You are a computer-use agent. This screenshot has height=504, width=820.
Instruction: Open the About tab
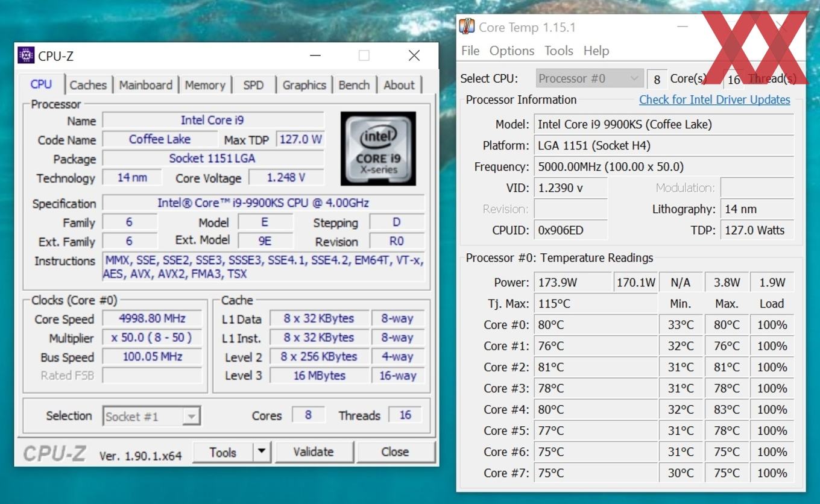pos(399,85)
